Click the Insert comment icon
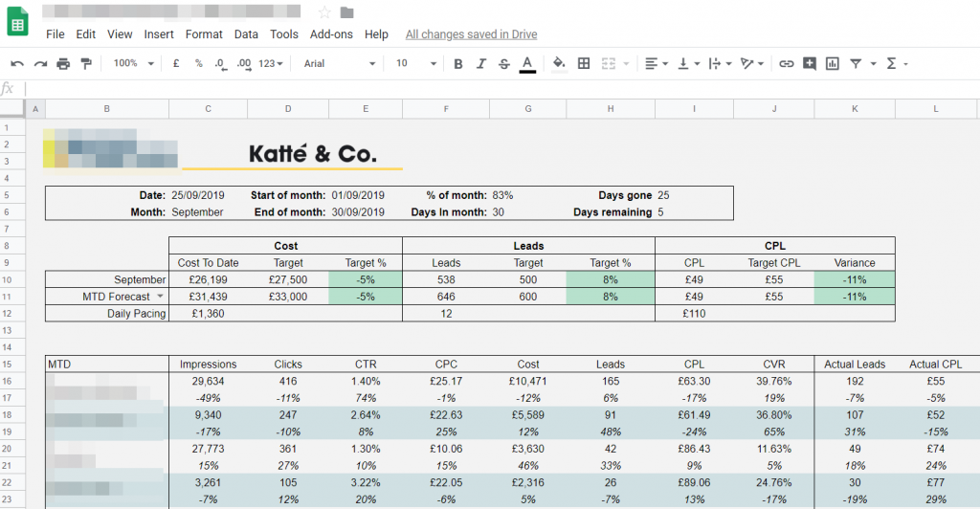Image resolution: width=980 pixels, height=509 pixels. pos(810,64)
